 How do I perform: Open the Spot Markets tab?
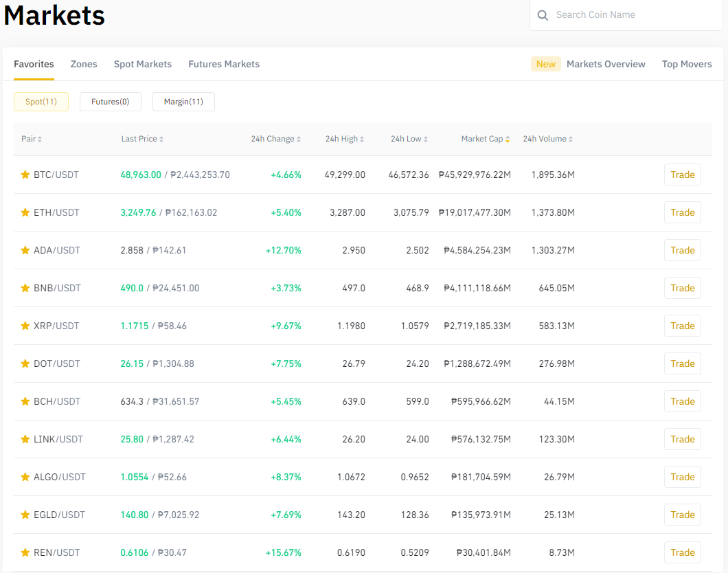(143, 64)
